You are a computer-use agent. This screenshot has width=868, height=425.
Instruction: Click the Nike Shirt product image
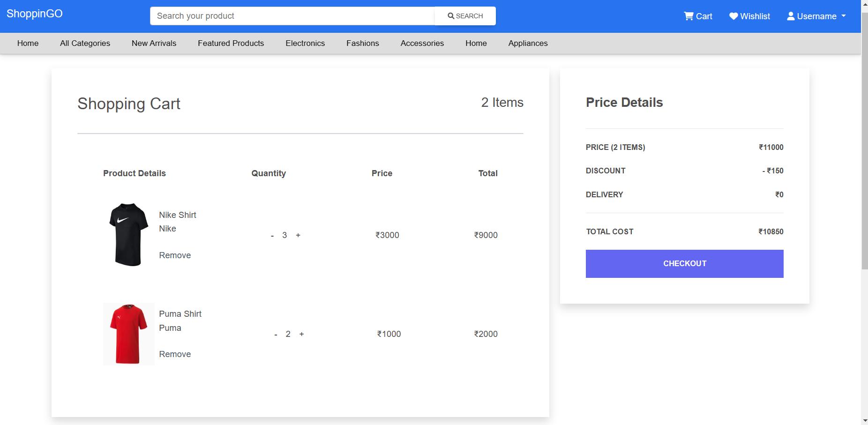tap(128, 234)
